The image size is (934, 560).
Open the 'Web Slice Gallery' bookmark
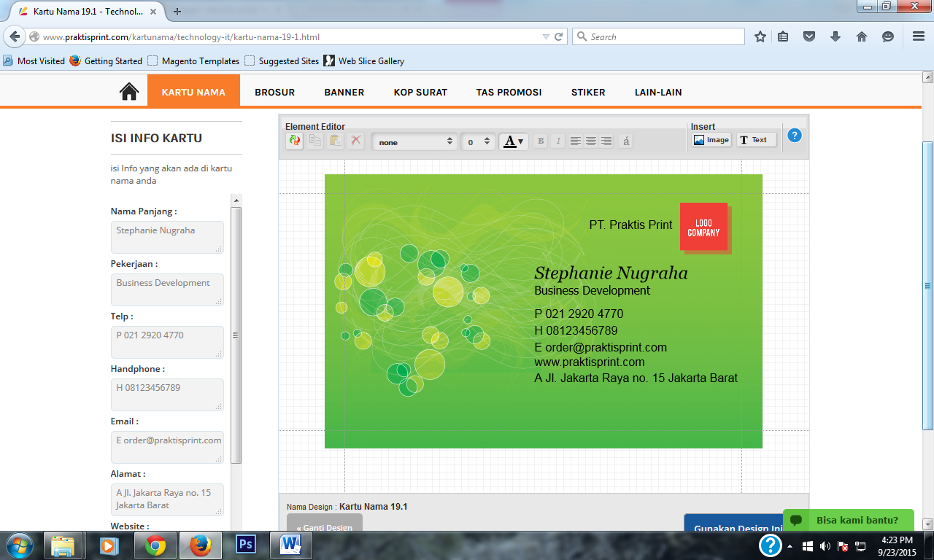(363, 61)
